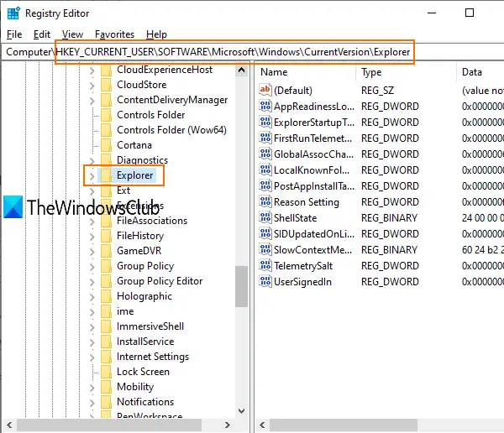Click the FirstRunTelemet... value icon
This screenshot has height=433, width=504.
pyautogui.click(x=265, y=138)
